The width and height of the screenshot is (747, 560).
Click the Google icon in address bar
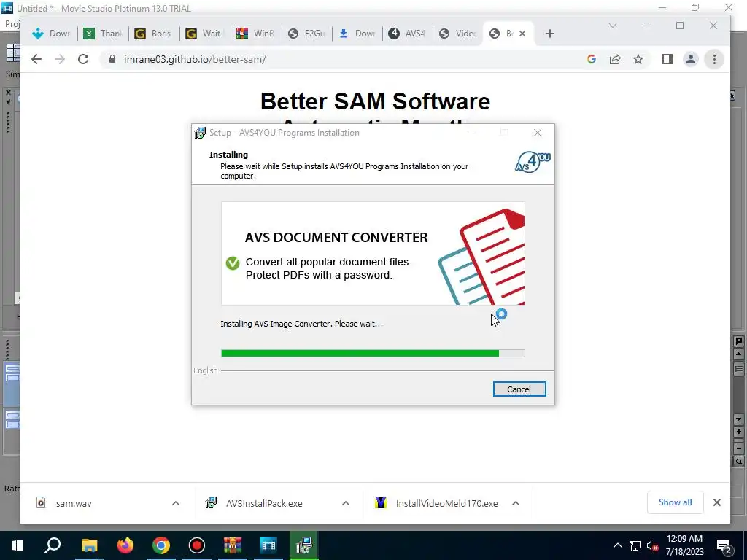[591, 59]
